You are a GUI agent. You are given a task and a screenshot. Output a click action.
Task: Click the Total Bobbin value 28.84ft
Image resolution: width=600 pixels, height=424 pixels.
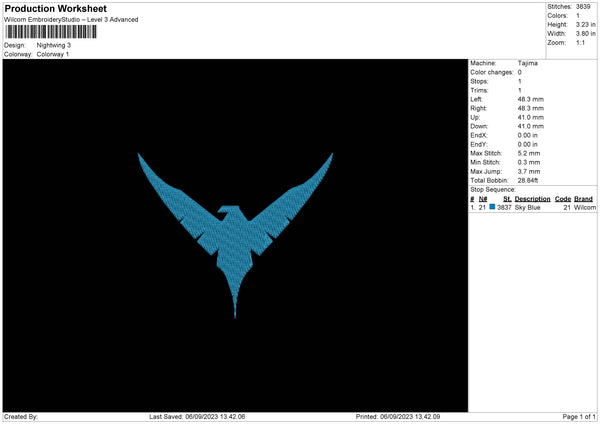528,180
